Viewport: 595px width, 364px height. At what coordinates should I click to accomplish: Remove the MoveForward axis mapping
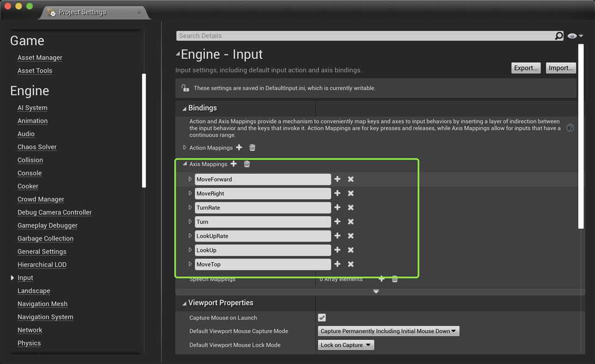351,179
